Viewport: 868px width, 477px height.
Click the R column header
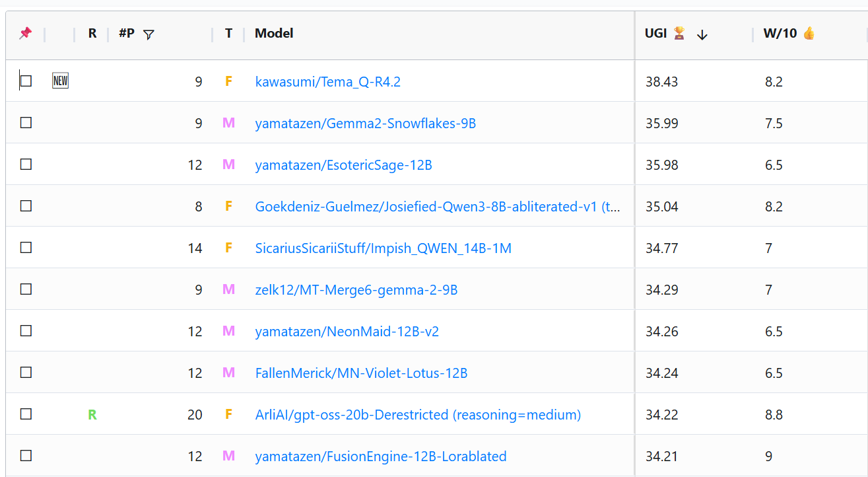coord(92,34)
